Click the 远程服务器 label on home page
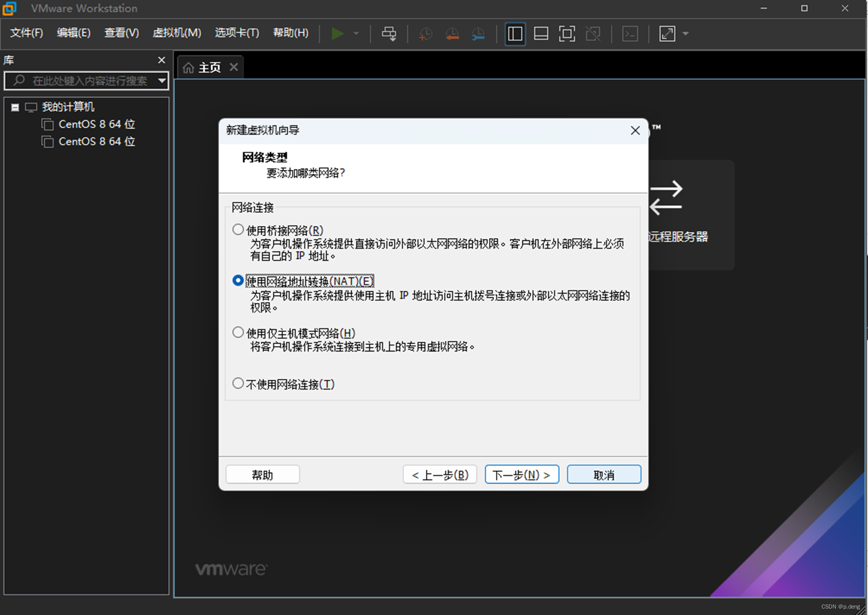 point(678,237)
